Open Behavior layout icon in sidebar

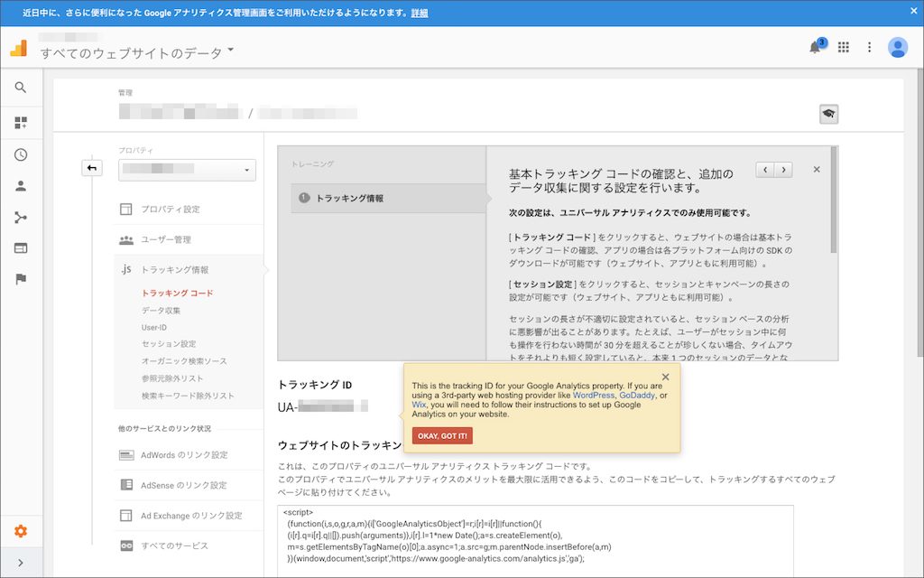21,248
